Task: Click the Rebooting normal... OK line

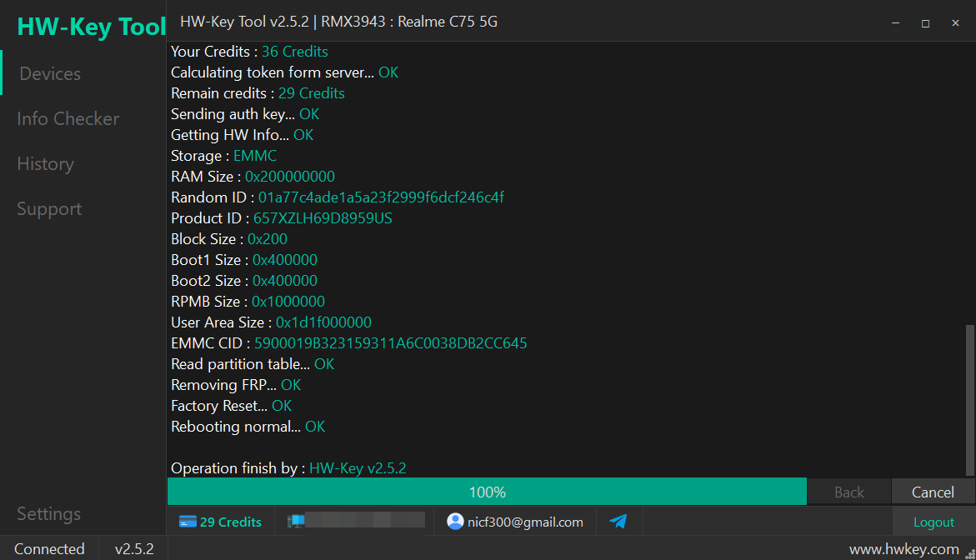Action: tap(248, 427)
